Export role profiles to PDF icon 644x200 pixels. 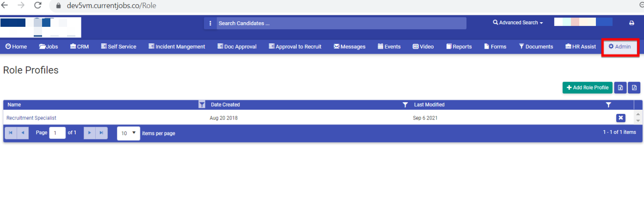click(x=634, y=87)
